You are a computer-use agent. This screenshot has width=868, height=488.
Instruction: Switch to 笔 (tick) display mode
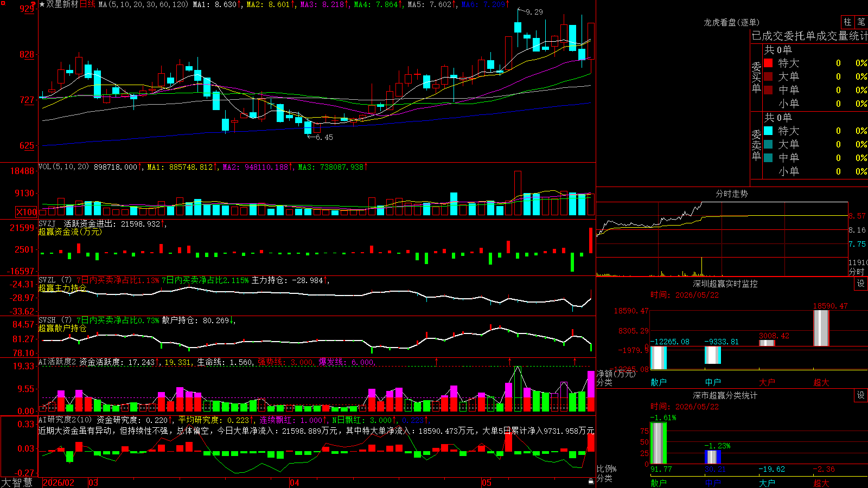coord(861,22)
